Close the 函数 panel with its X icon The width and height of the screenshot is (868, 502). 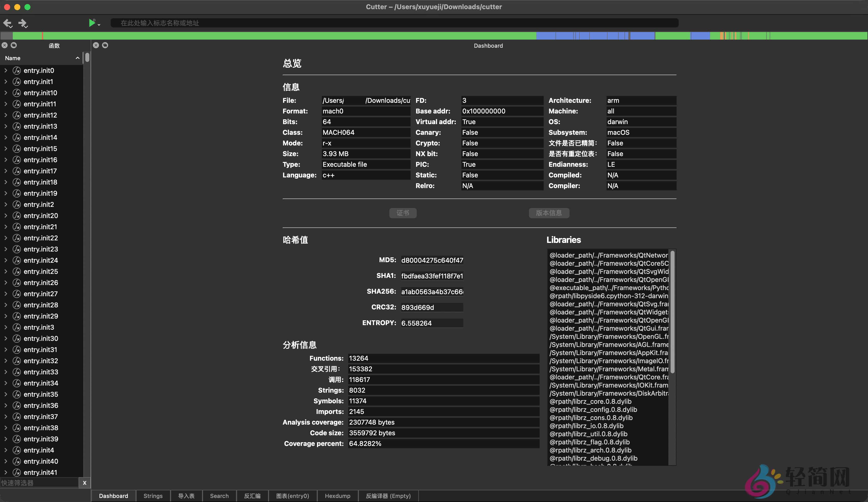tap(5, 45)
